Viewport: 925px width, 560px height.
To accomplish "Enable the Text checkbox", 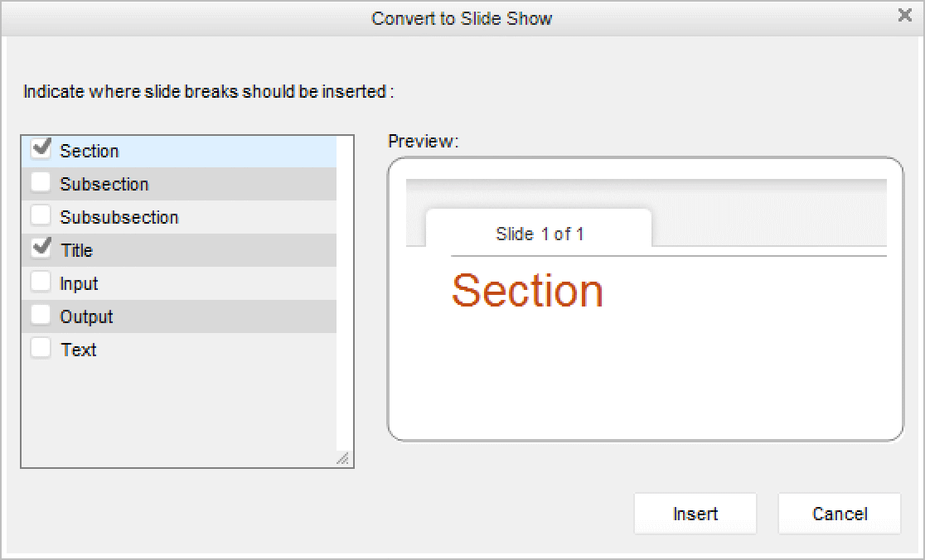I will point(41,349).
